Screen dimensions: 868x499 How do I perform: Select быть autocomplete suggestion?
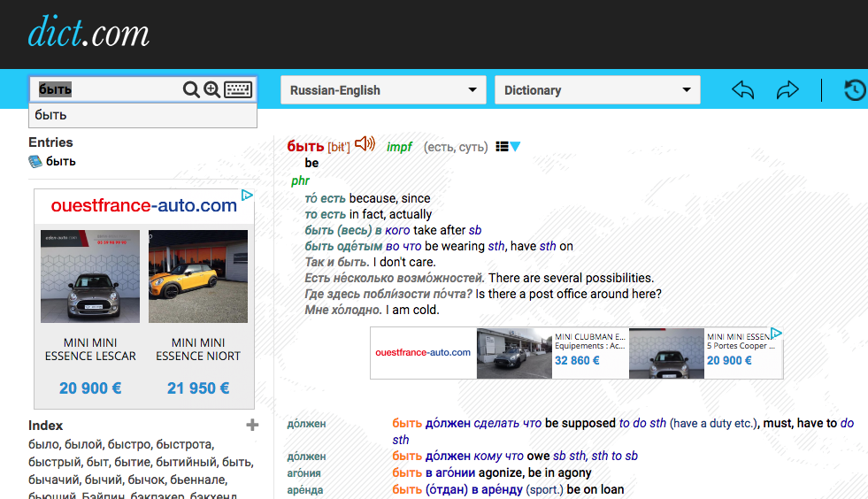point(51,115)
